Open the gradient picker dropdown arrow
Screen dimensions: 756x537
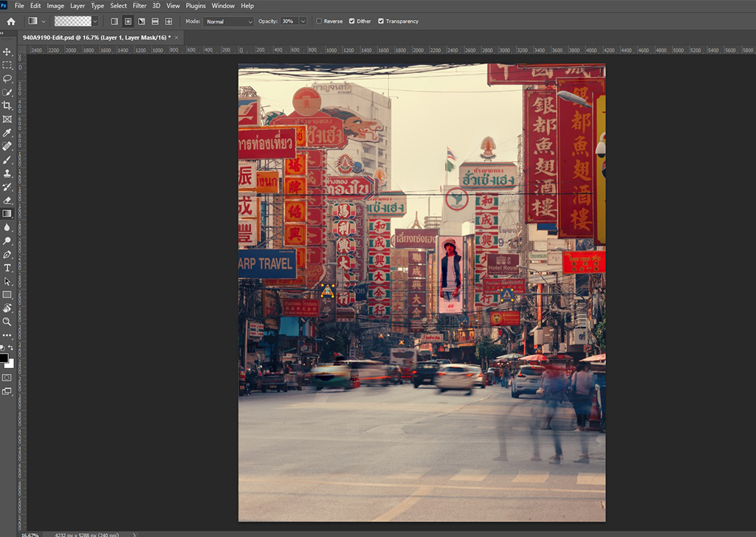pyautogui.click(x=95, y=21)
